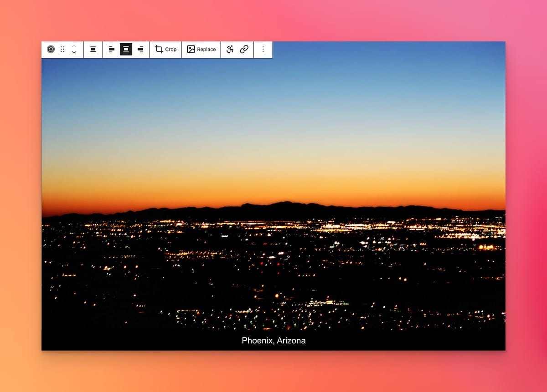The image size is (547, 392).
Task: Click the hexagon block type icon
Action: pos(51,49)
